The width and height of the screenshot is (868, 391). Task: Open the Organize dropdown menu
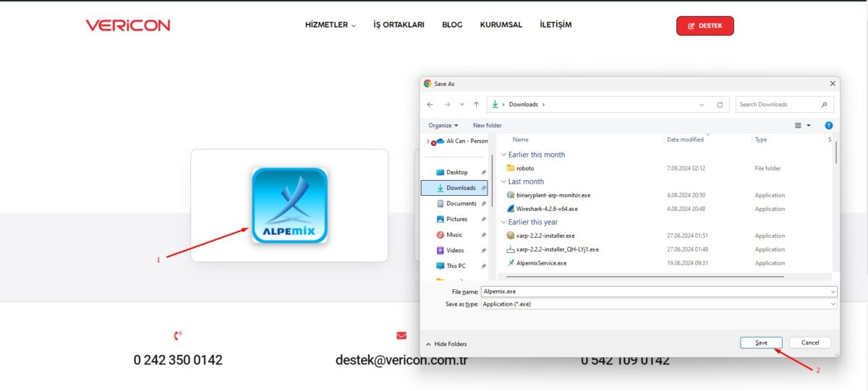coord(443,125)
